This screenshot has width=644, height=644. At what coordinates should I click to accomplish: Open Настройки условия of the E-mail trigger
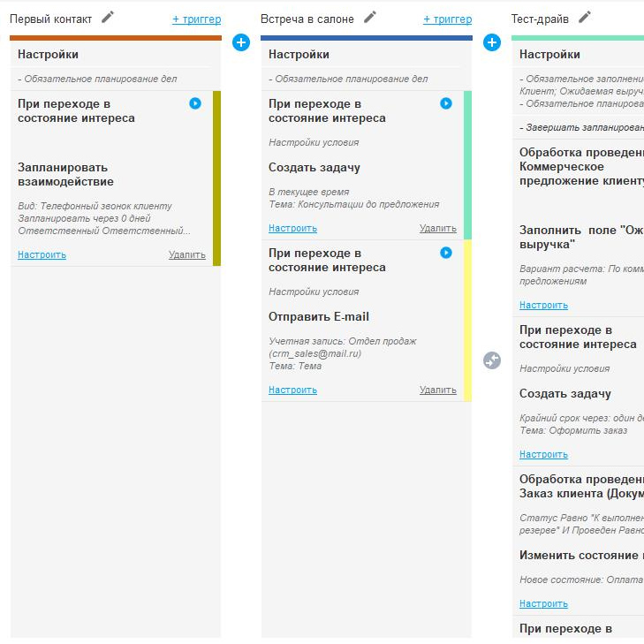click(x=314, y=292)
